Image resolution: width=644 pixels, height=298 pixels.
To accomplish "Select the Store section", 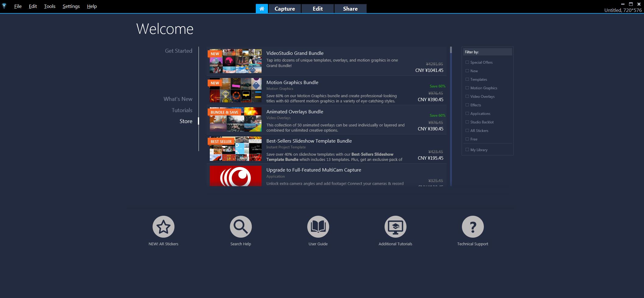I will click(x=186, y=121).
